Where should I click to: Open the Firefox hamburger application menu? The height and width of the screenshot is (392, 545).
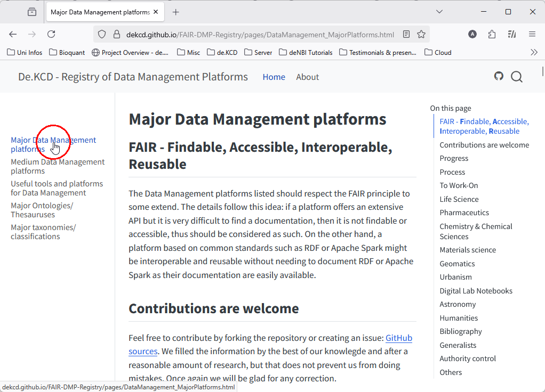pos(532,34)
